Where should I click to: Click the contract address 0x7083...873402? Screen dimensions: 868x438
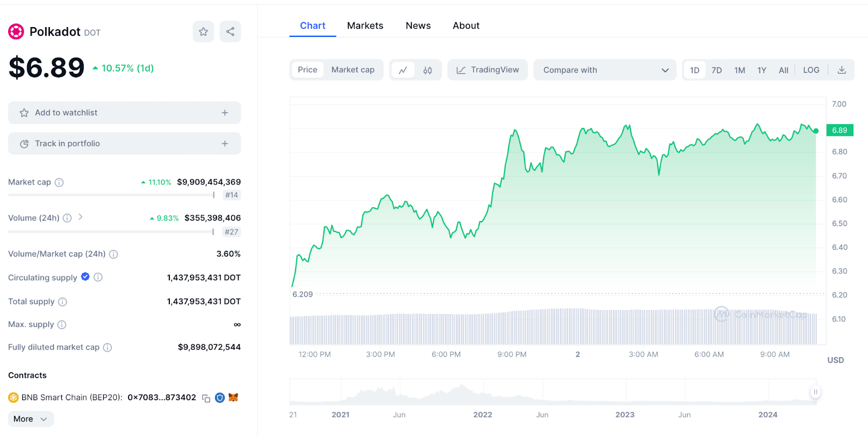tap(162, 397)
